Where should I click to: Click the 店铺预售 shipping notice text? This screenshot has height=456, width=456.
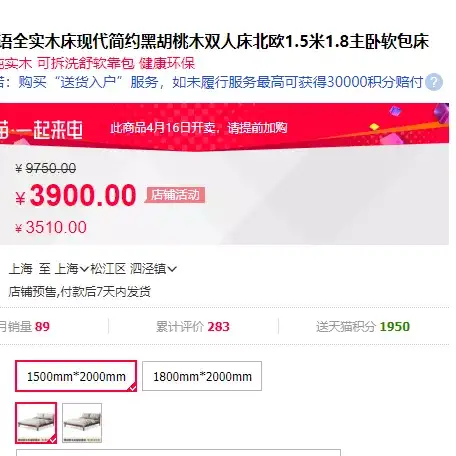pos(79,292)
